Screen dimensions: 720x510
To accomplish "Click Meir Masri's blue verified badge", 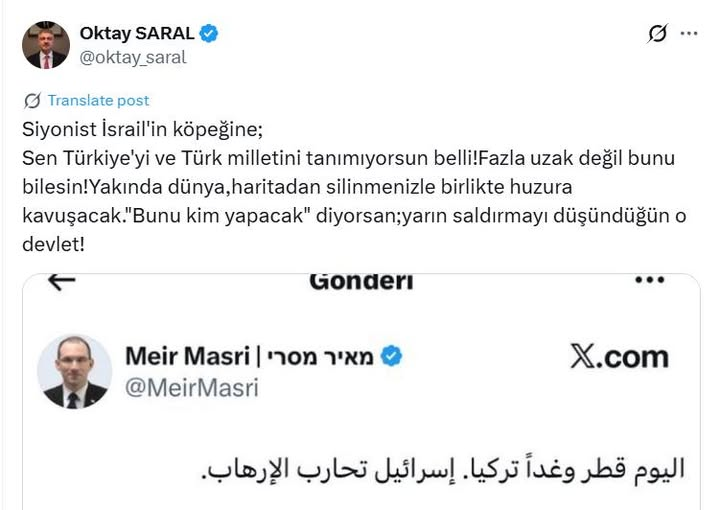I will pyautogui.click(x=392, y=356).
